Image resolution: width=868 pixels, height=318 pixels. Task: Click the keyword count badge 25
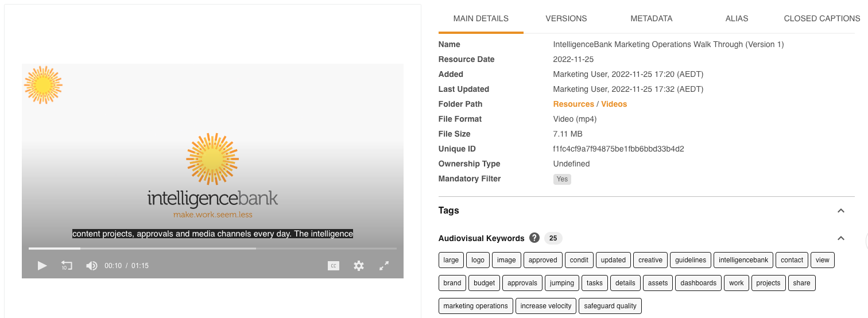pos(553,238)
